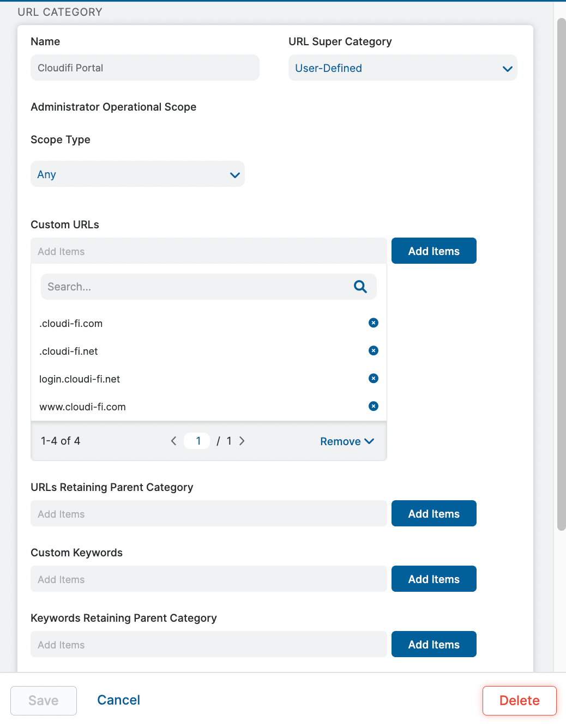Click the 1-4 of 4 count text
The image size is (566, 728).
(x=61, y=441)
